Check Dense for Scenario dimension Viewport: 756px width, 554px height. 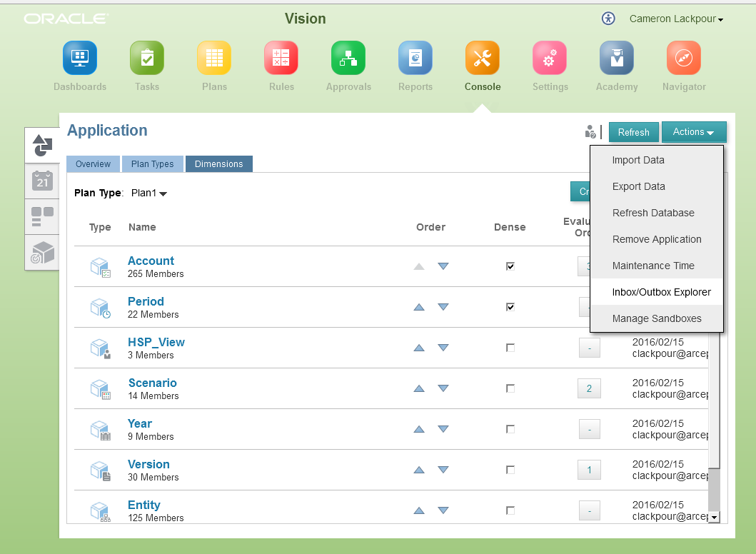tap(510, 388)
